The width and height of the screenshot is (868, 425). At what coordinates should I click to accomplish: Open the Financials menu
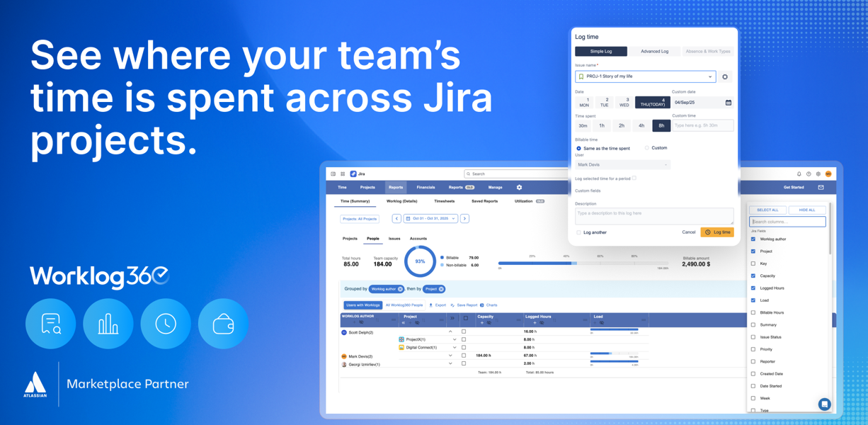pyautogui.click(x=426, y=188)
